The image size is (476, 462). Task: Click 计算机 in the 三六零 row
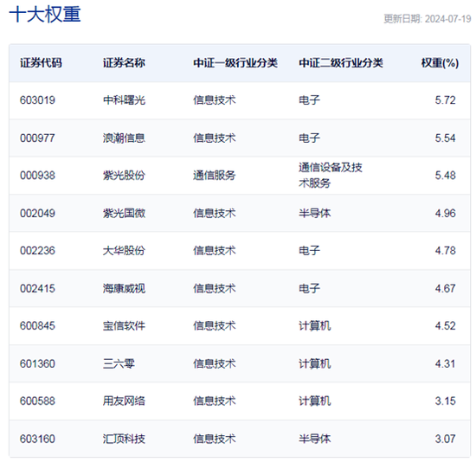coord(314,363)
